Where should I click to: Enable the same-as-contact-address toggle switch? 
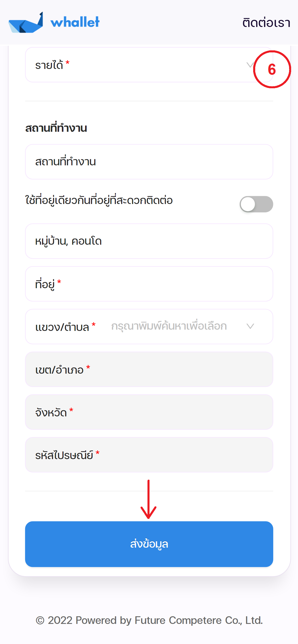pos(256,204)
